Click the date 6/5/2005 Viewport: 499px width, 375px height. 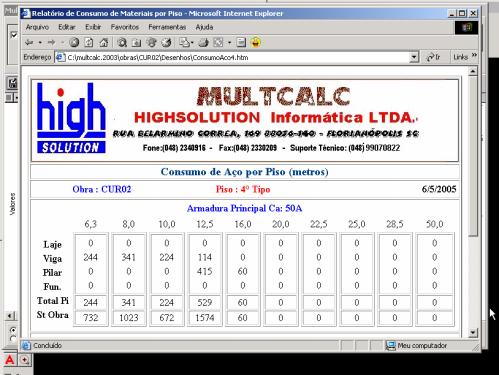point(439,189)
